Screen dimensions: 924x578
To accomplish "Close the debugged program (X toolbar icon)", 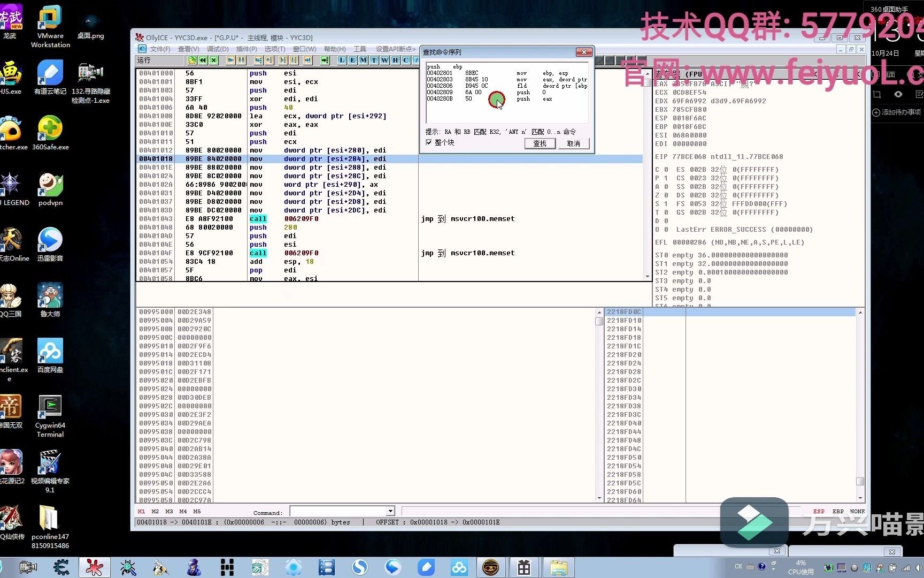I will (x=213, y=60).
